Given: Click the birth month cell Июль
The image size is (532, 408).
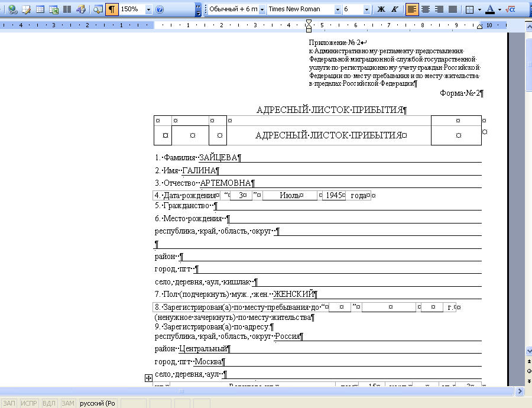Looking at the screenshot, I should pyautogui.click(x=290, y=195).
